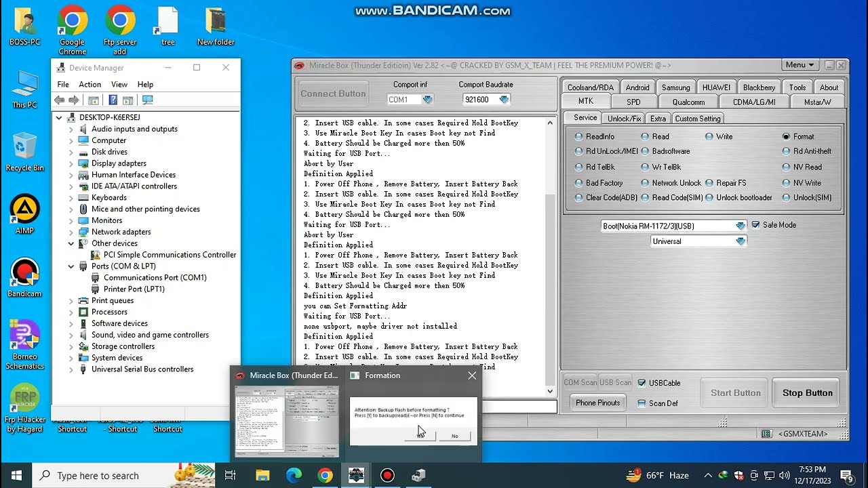868x488 pixels.
Task: Select the Bandicam desktop shortcut
Action: 25,278
